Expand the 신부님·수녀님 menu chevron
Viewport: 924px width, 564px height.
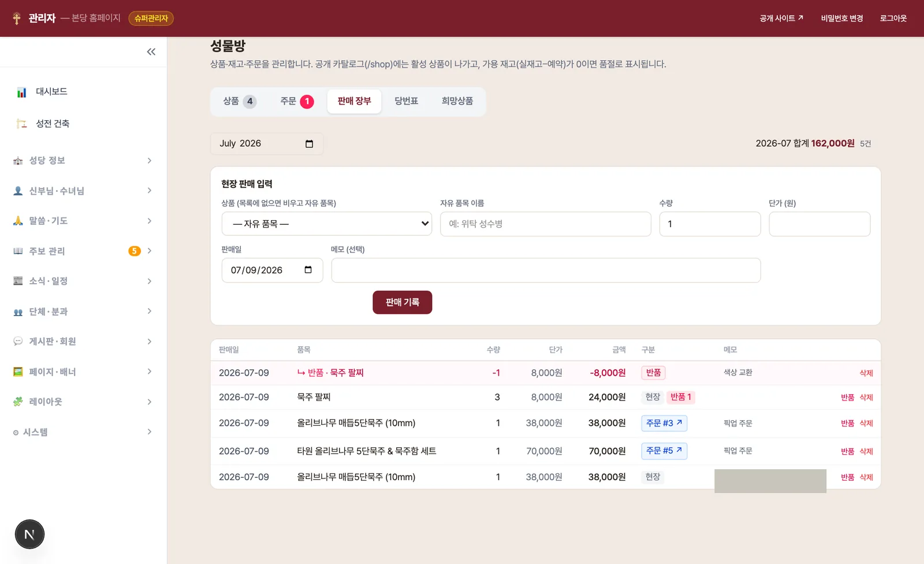pyautogui.click(x=150, y=191)
